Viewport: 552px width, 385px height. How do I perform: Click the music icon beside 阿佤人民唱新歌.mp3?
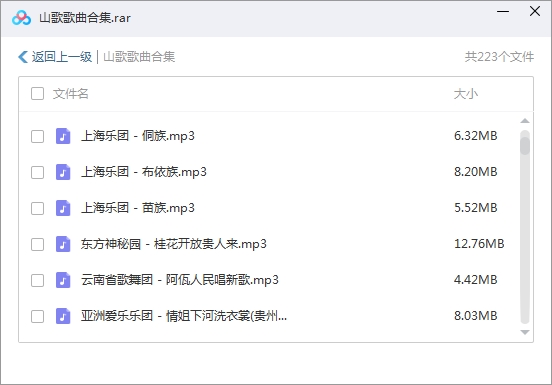[63, 280]
